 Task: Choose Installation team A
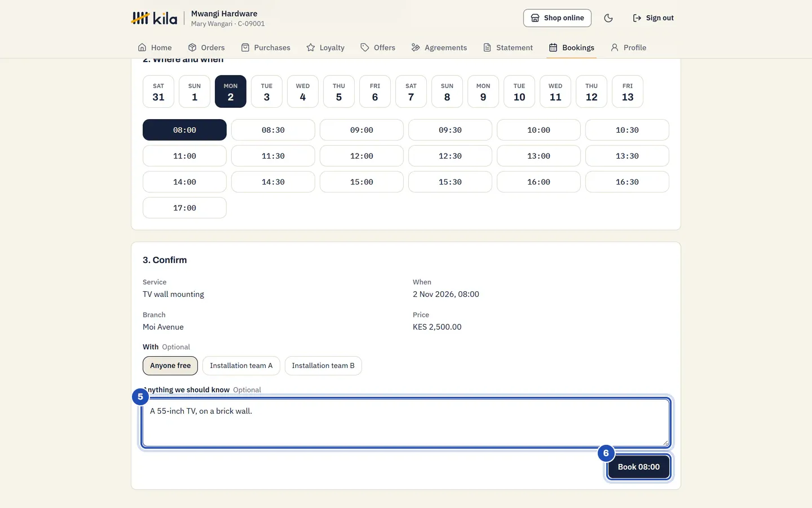[241, 366]
